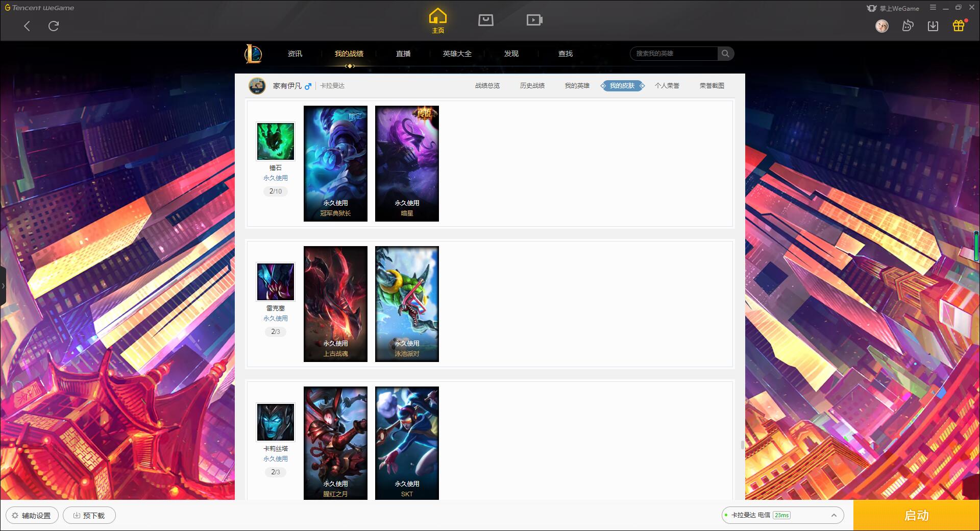Open the gift box icon

tap(959, 26)
